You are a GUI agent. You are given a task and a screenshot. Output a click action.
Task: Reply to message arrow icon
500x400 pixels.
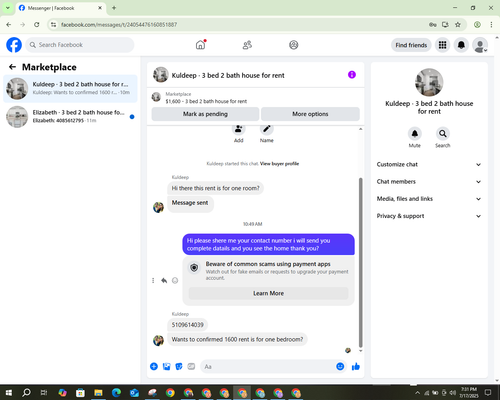pyautogui.click(x=164, y=281)
